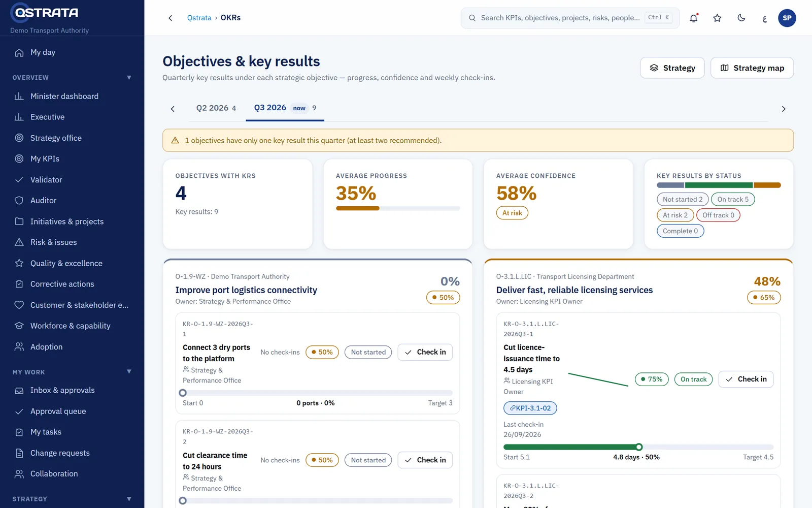
Task: Click the licence-issuance progress slider handle
Action: tap(639, 447)
